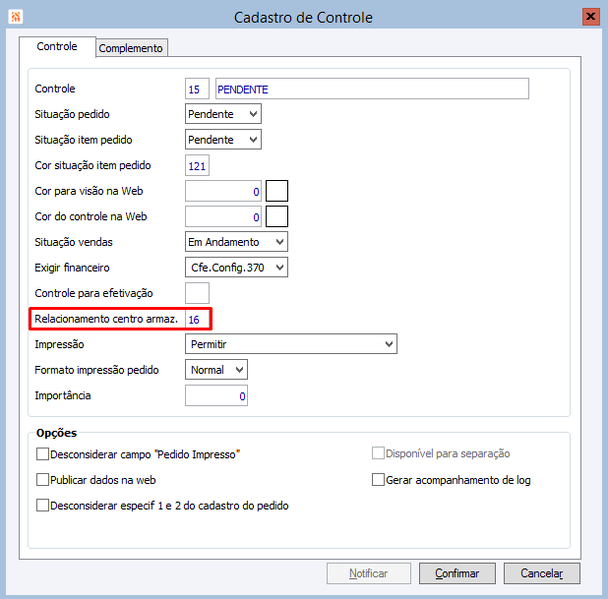The height and width of the screenshot is (599, 608).
Task: Click the Notificar button
Action: pyautogui.click(x=368, y=573)
